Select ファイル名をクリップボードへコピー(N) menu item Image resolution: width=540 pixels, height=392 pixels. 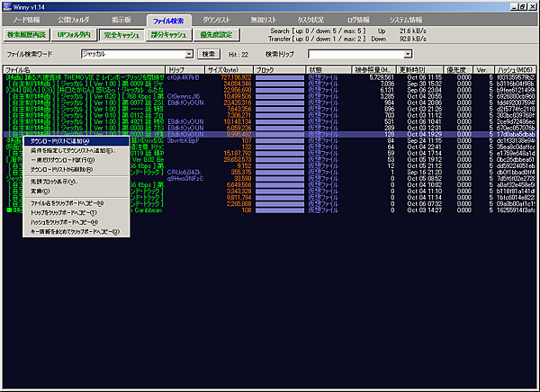[76, 203]
